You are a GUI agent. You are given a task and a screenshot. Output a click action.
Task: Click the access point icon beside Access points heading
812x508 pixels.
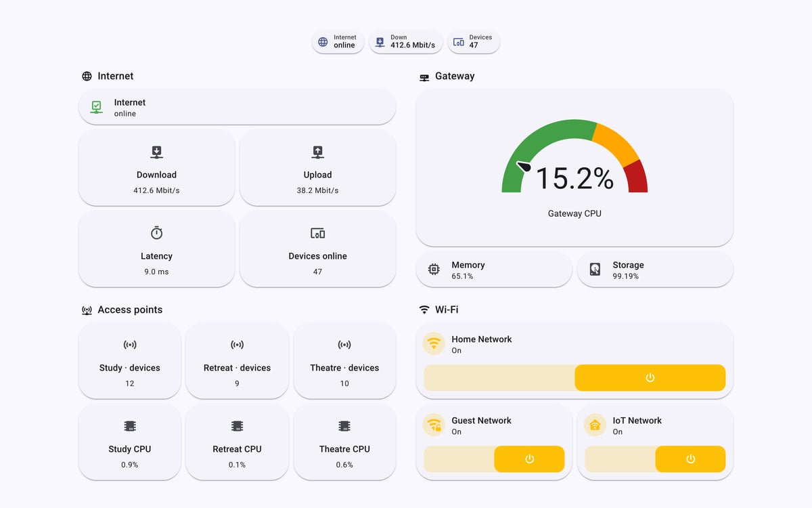pos(87,310)
